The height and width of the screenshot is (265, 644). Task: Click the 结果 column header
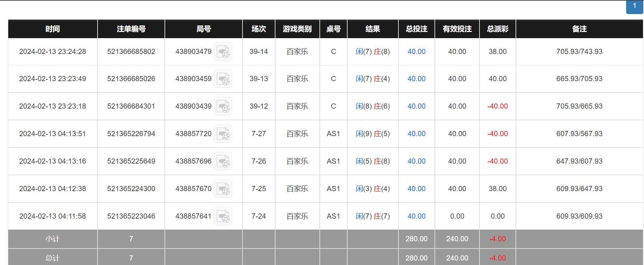373,29
